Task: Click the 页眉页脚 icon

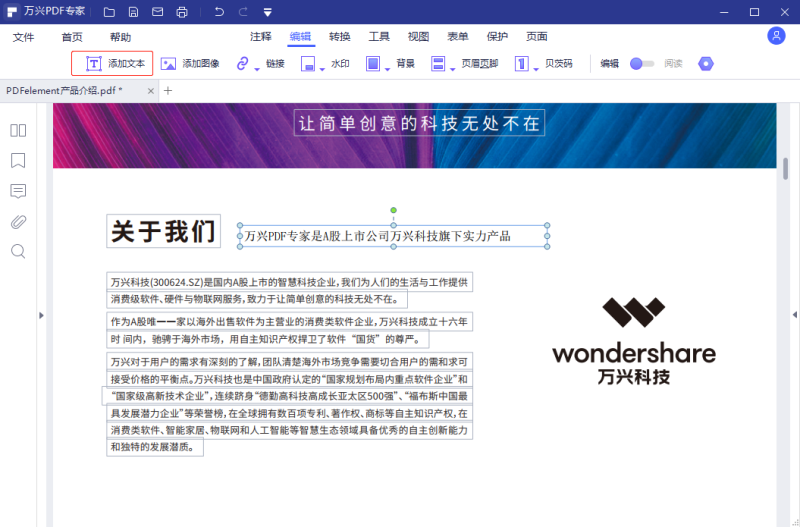Action: point(438,64)
